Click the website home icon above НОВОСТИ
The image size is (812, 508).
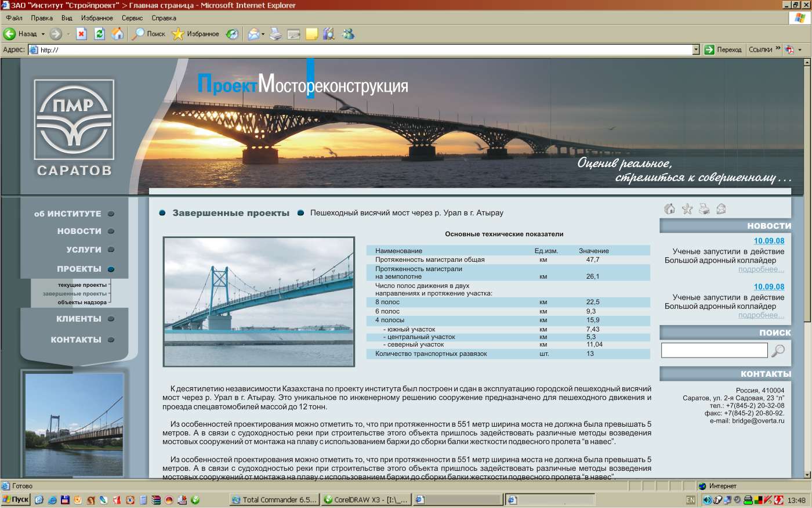coord(669,208)
